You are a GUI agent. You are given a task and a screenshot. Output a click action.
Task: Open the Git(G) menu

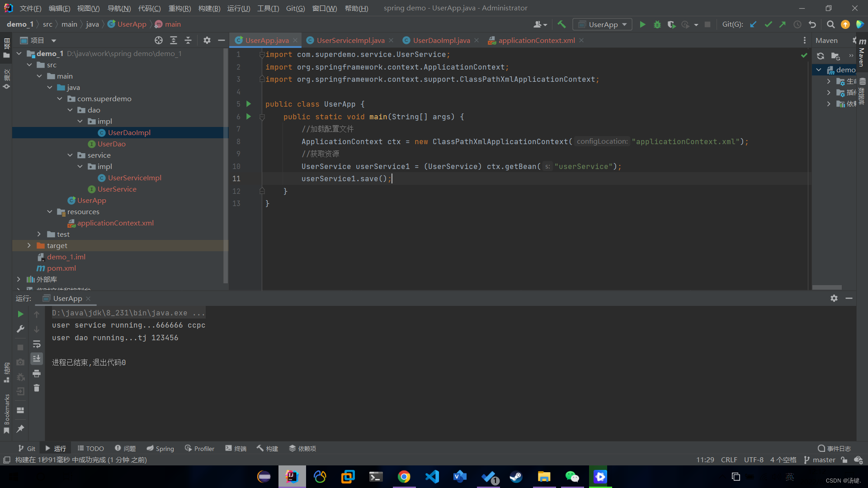point(295,8)
